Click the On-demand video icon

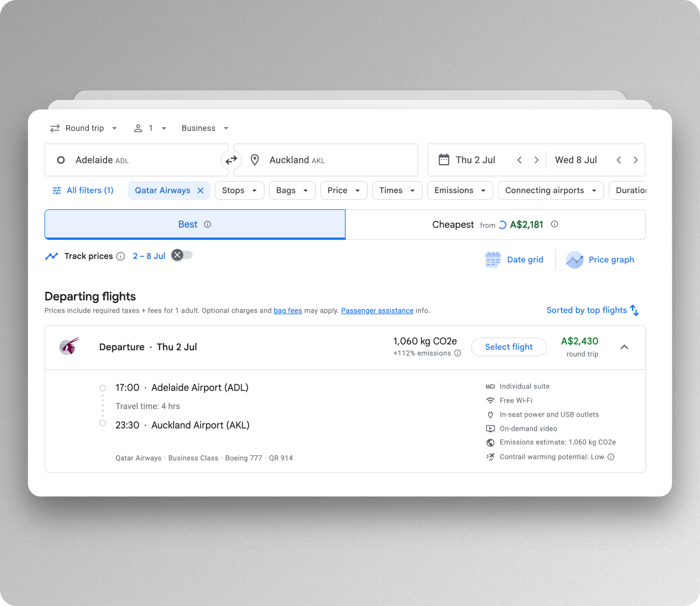pos(490,429)
